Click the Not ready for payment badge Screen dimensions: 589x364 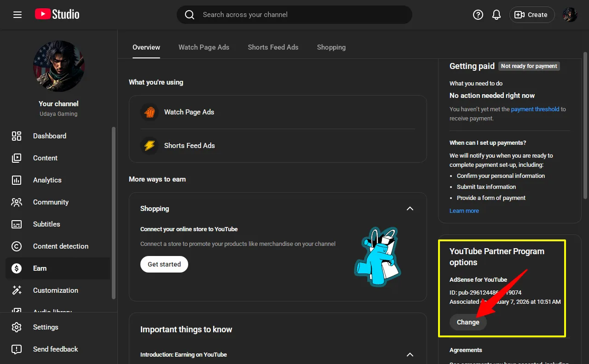point(529,66)
